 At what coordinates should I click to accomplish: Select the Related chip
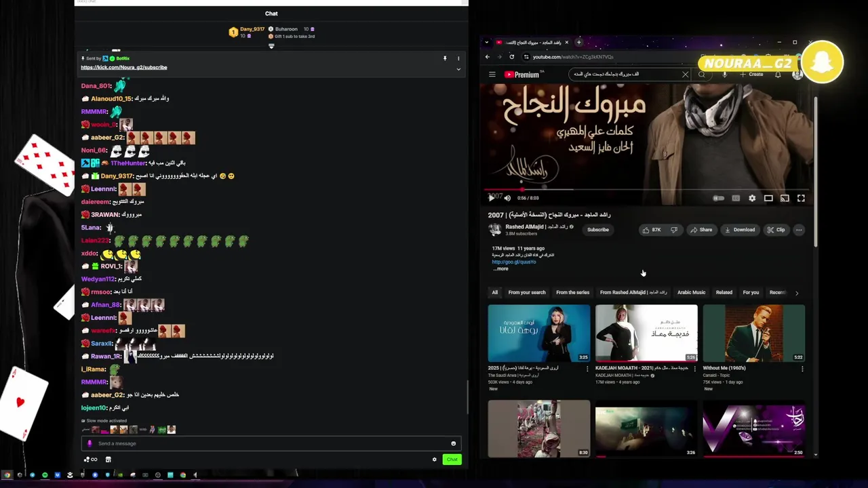(724, 292)
